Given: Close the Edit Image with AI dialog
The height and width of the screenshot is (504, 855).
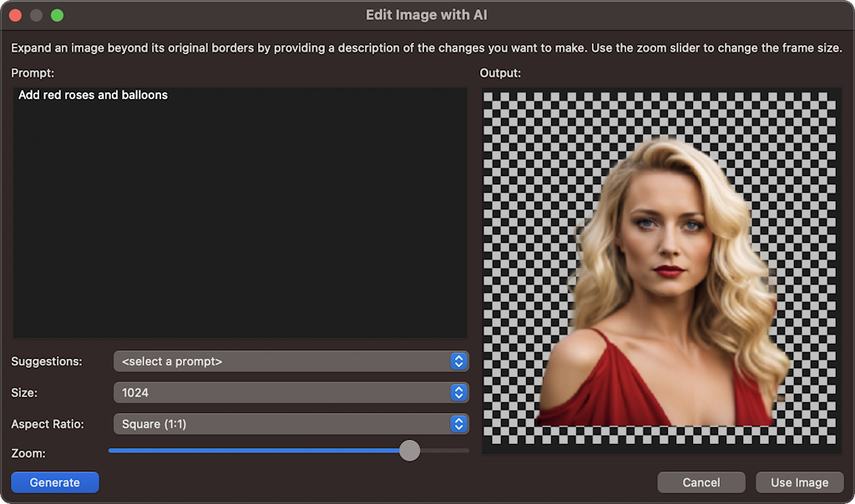Looking at the screenshot, I should coord(15,15).
